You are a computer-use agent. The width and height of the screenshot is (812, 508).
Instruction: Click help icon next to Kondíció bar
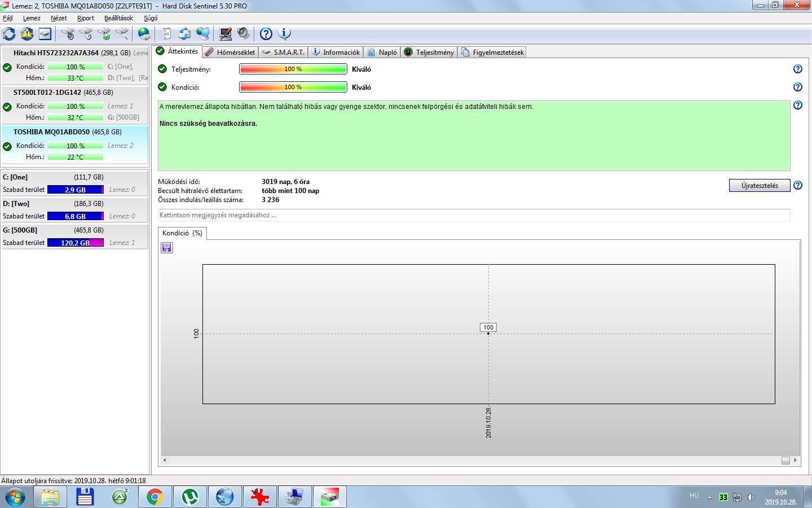point(797,87)
